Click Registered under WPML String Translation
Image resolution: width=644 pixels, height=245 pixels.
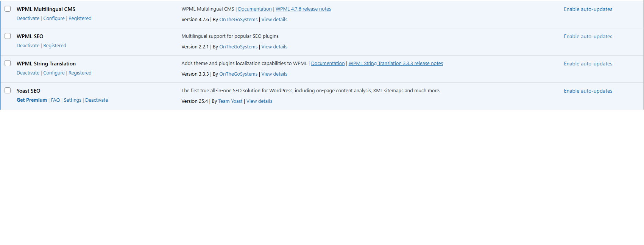[x=80, y=73]
